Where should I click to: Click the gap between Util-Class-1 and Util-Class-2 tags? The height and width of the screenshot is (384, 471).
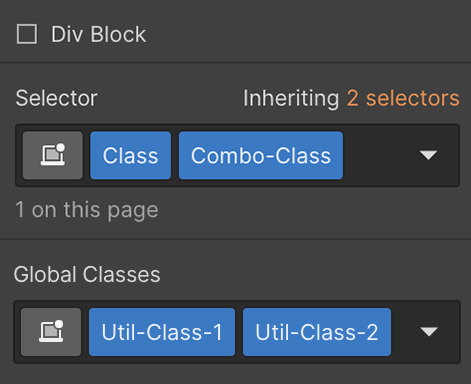point(239,332)
